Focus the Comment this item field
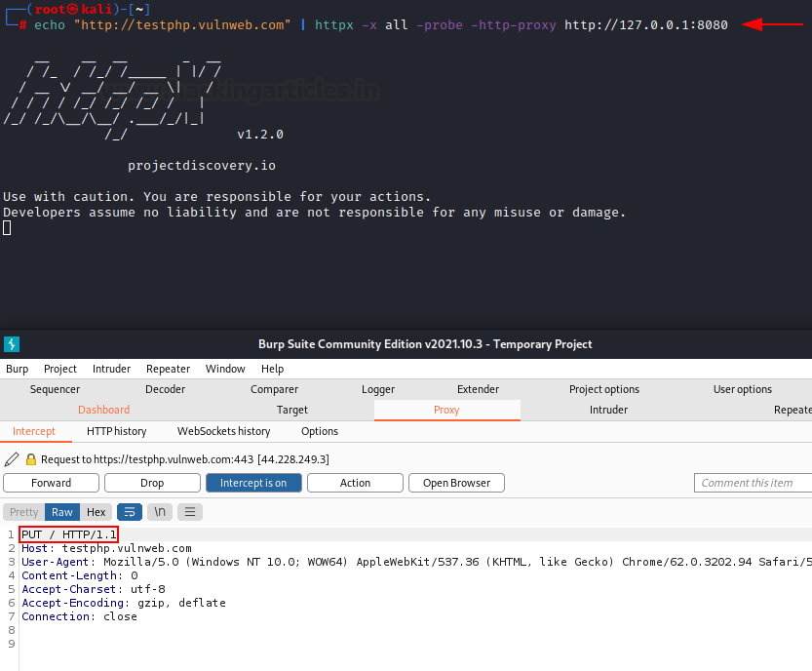Viewport: 812px width, 671px height. pyautogui.click(x=753, y=483)
